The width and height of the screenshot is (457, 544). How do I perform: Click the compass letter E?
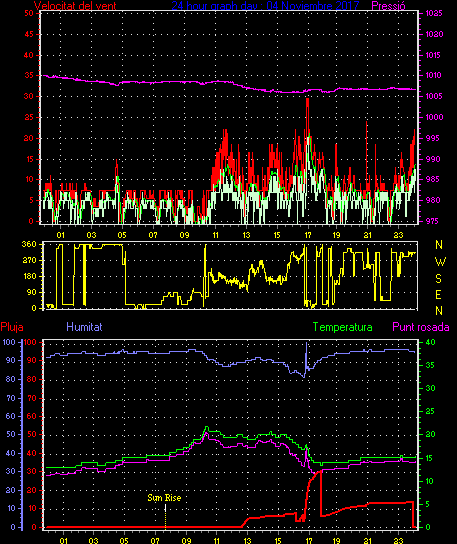438,295
